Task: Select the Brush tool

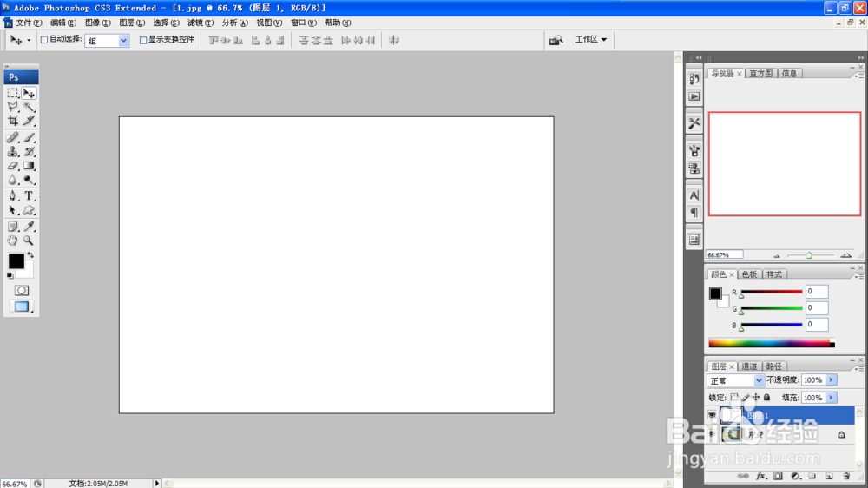Action: tap(29, 137)
